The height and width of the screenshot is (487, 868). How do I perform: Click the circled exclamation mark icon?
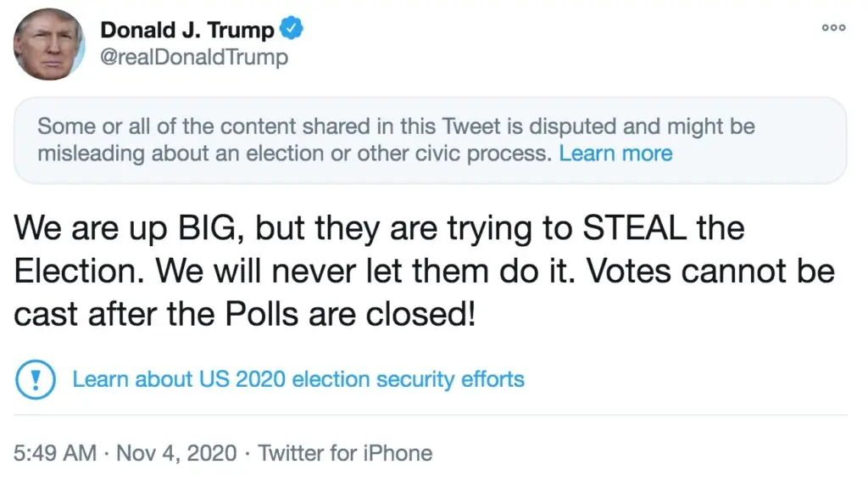coord(36,378)
